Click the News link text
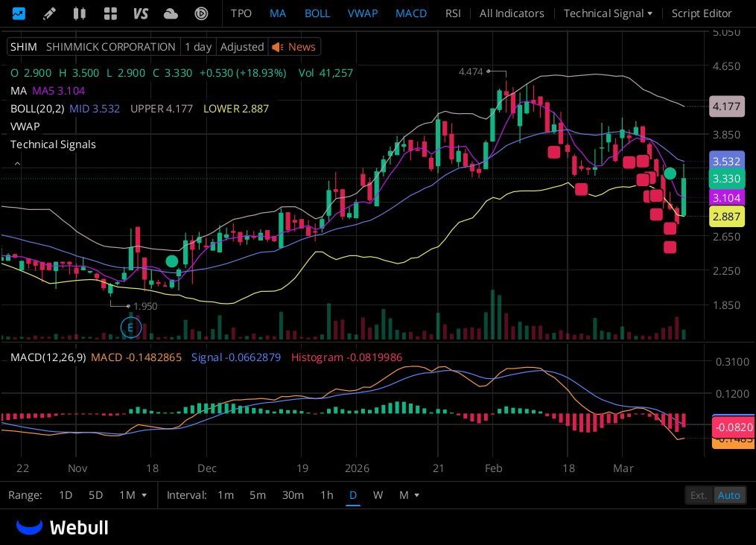Screen dimensions: 756x545 coord(302,47)
